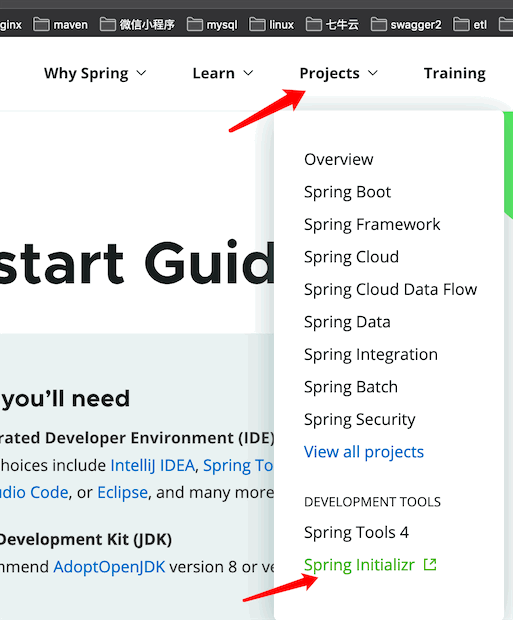Screen dimensions: 513x620
Task: Choose Spring Cloud Data Flow entry
Action: [x=390, y=289]
